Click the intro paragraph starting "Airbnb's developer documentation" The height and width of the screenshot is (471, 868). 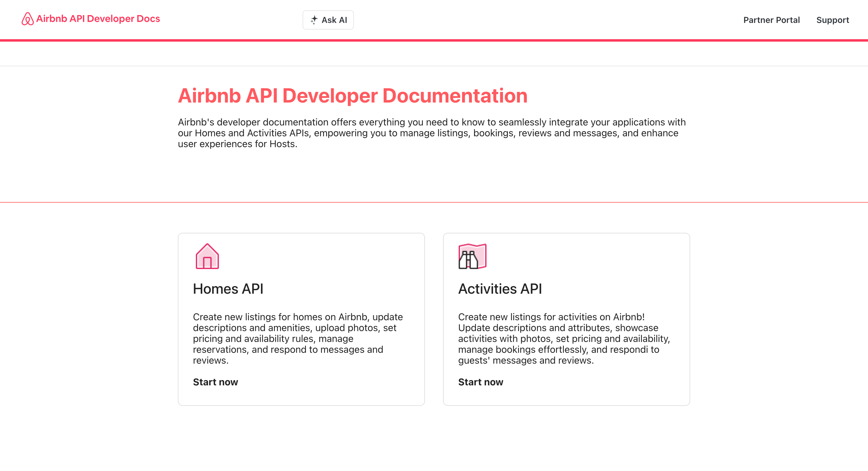(x=432, y=133)
